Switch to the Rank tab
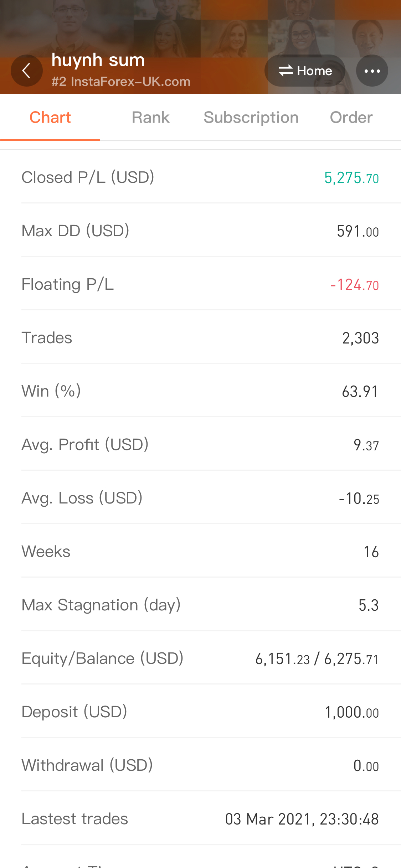This screenshot has height=868, width=401. [150, 118]
